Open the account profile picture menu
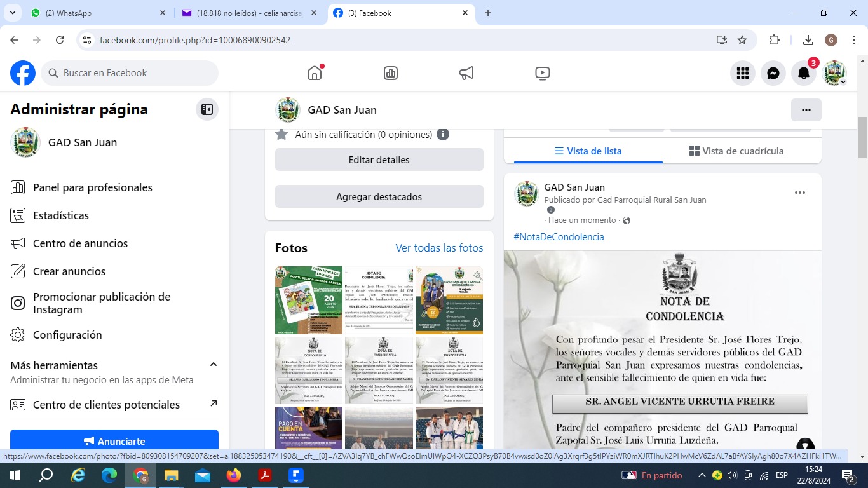 pos(835,73)
